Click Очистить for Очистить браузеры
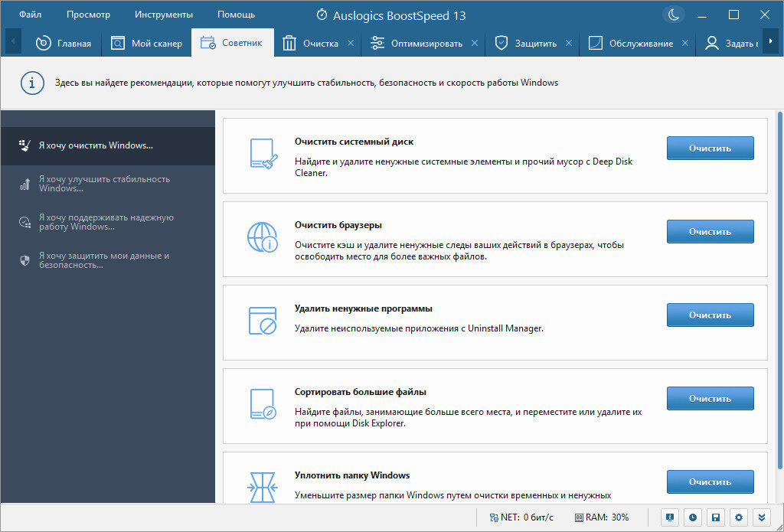Viewport: 784px width, 532px height. tap(710, 231)
